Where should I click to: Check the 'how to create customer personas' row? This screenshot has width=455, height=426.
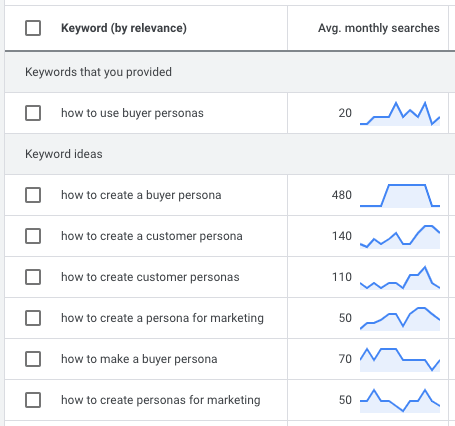[x=33, y=277]
